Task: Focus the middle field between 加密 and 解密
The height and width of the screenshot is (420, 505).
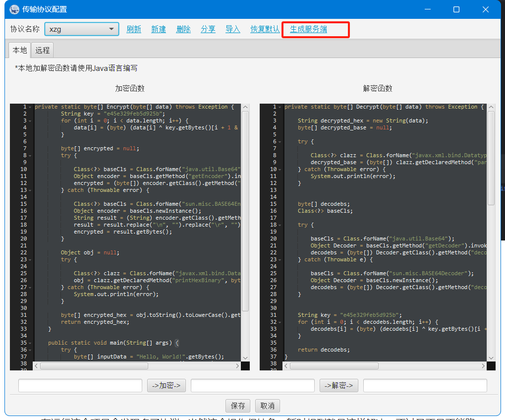Action: pos(253,385)
